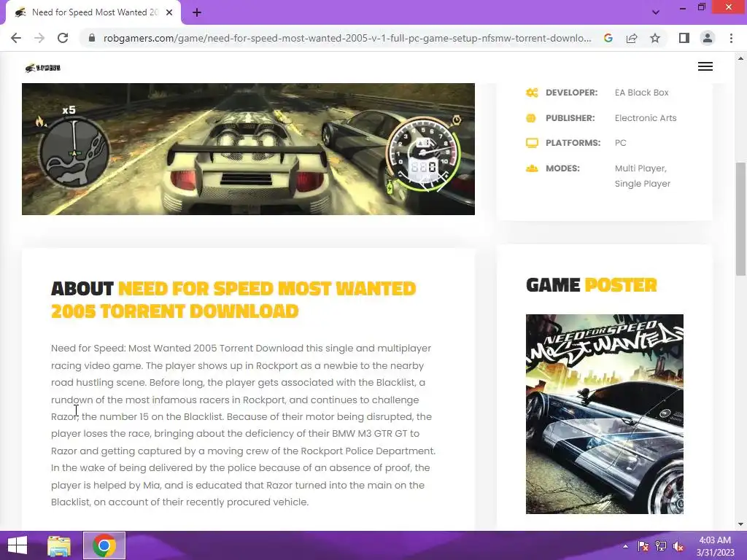747x560 pixels.
Task: Click the developer gear icon
Action: [x=532, y=93]
